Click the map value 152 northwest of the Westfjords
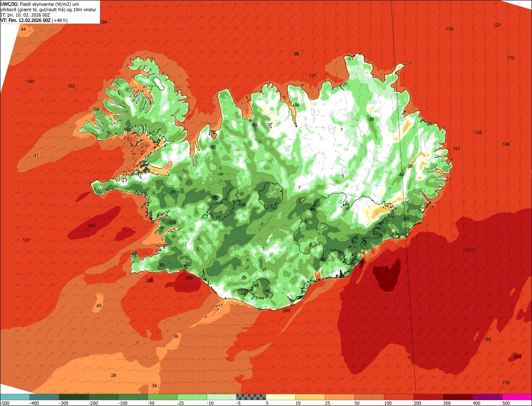 click(x=71, y=86)
